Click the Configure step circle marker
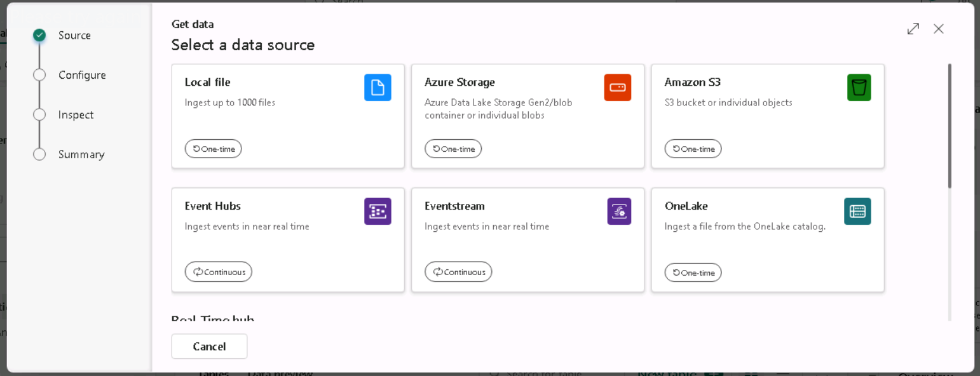 click(x=39, y=75)
